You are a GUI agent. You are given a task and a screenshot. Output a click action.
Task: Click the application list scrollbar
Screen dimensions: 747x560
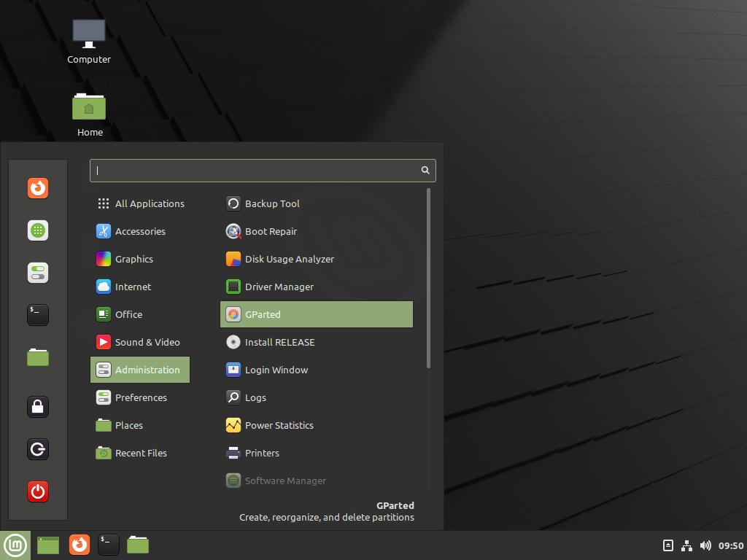click(428, 277)
